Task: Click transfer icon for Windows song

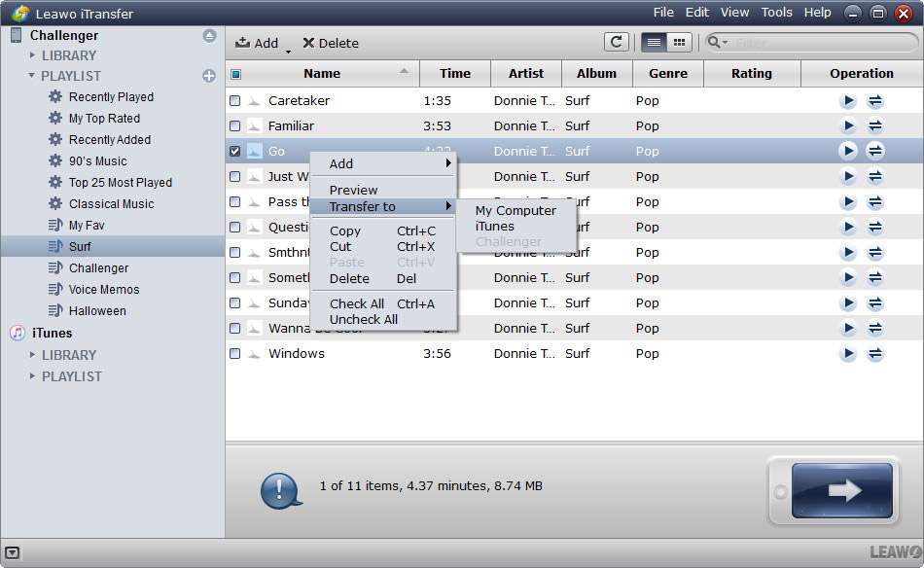Action: (x=875, y=353)
